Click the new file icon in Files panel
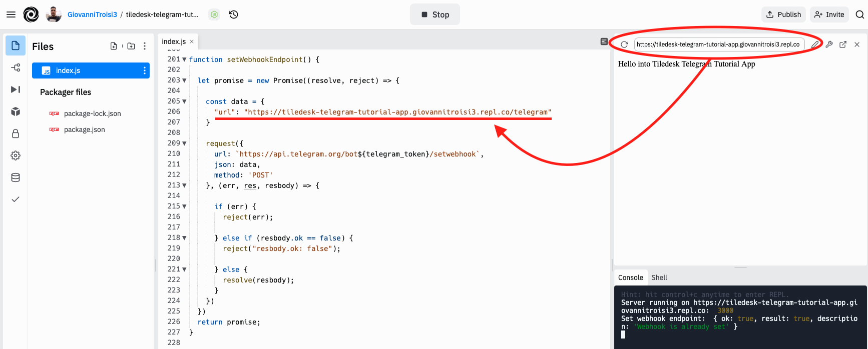The image size is (868, 349). (x=114, y=46)
